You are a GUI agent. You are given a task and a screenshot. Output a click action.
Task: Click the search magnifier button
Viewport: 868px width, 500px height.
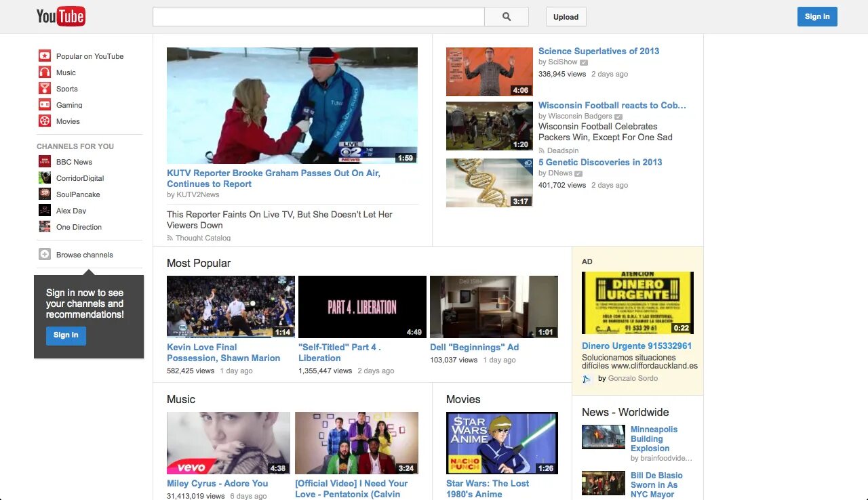507,17
